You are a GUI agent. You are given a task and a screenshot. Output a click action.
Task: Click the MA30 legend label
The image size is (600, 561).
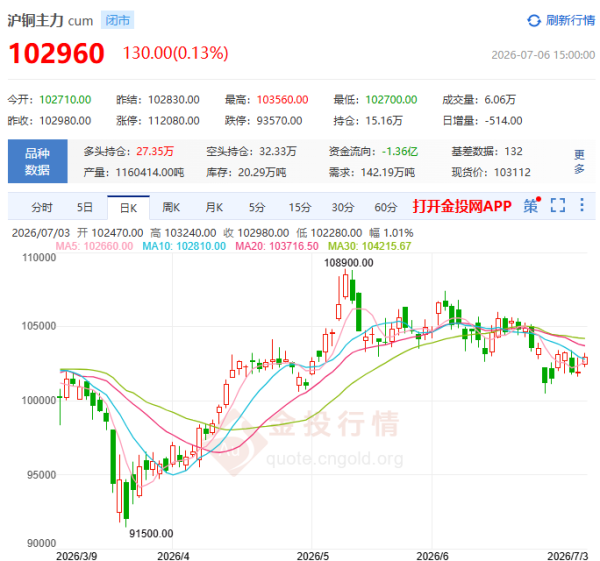[369, 246]
